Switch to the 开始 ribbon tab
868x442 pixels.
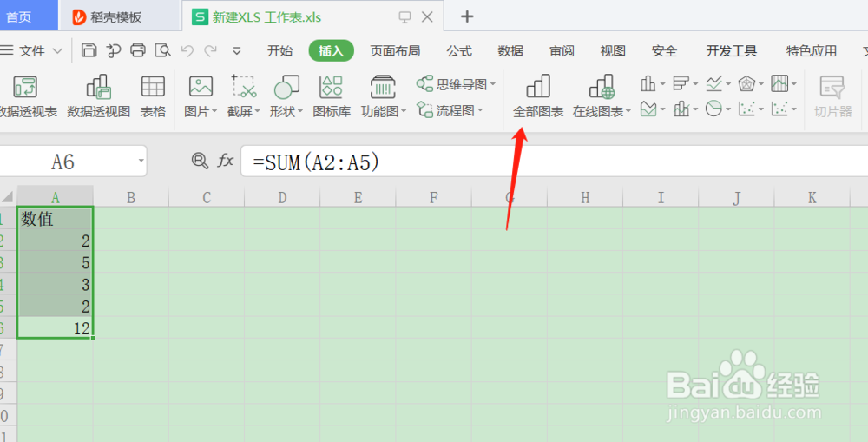[279, 51]
